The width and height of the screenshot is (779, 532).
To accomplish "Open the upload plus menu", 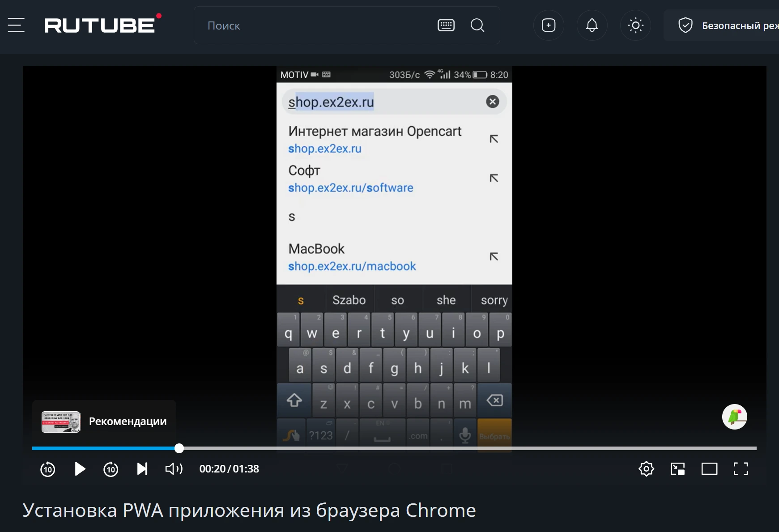I will click(x=548, y=26).
